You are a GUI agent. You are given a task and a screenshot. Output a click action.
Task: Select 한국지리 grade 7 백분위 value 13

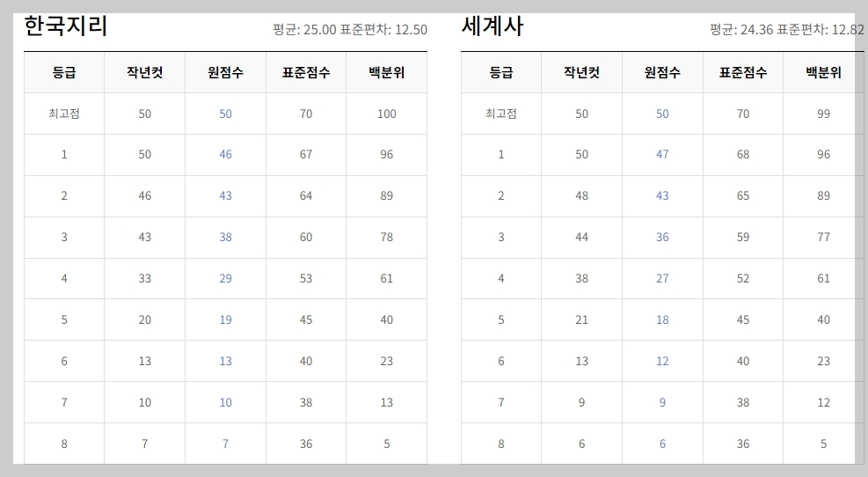click(386, 403)
